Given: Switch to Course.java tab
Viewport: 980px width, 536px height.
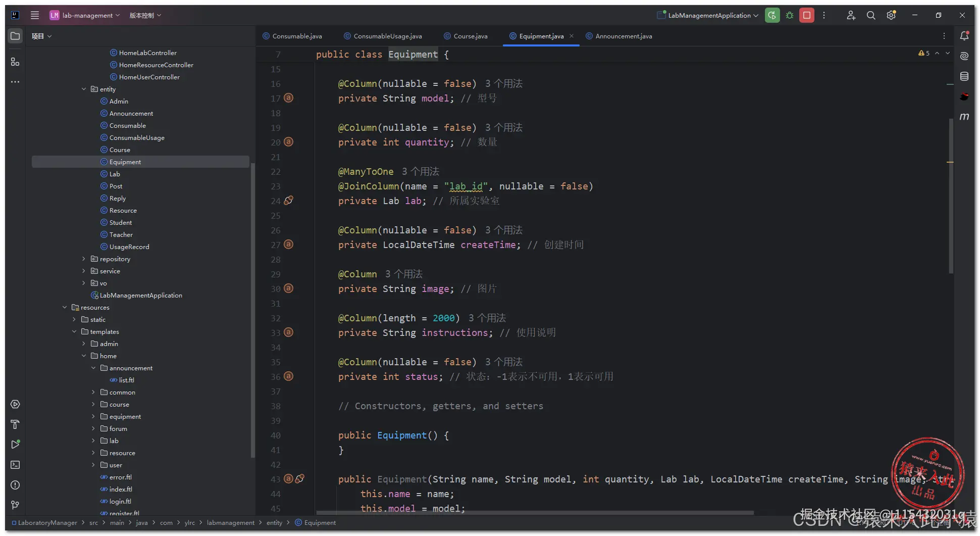Looking at the screenshot, I should 466,36.
